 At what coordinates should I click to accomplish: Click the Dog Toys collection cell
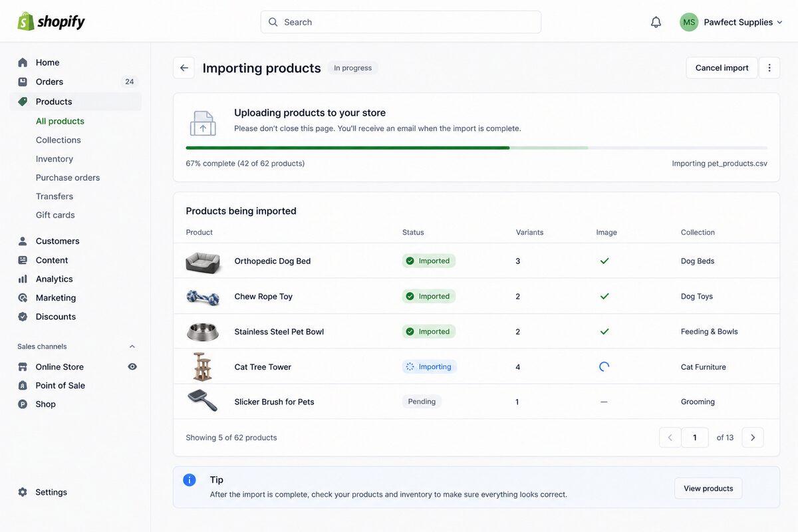tap(697, 297)
